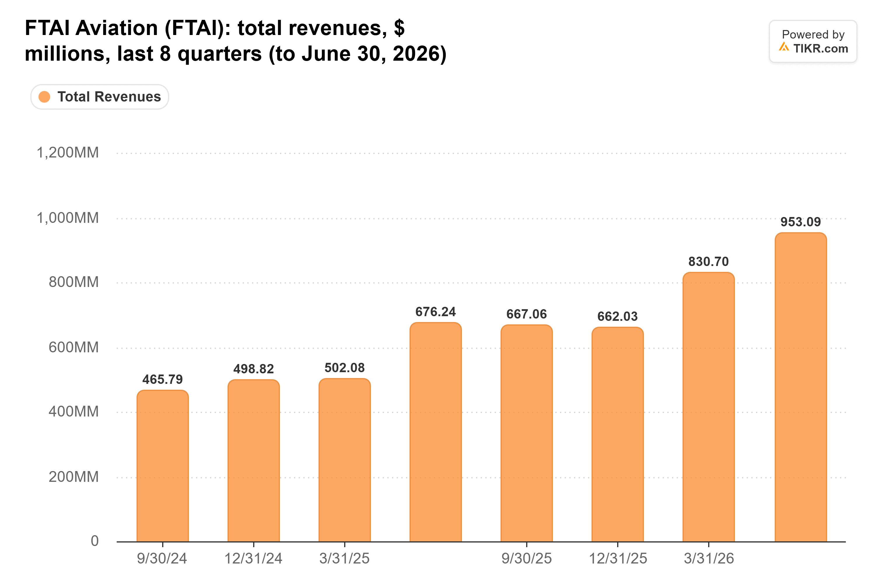Click the 3/31/25 x-axis date label
This screenshot has width=882, height=588.
(345, 559)
